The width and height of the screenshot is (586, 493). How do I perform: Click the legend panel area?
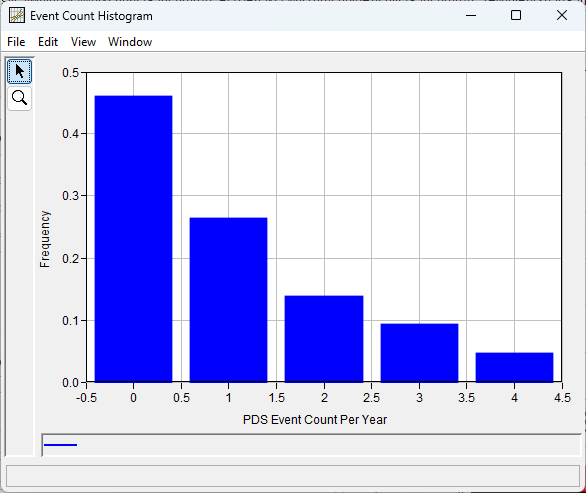[311, 445]
